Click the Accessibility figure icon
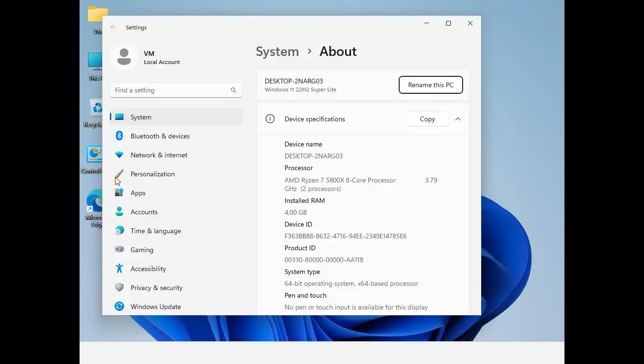The height and width of the screenshot is (364, 644). click(119, 269)
